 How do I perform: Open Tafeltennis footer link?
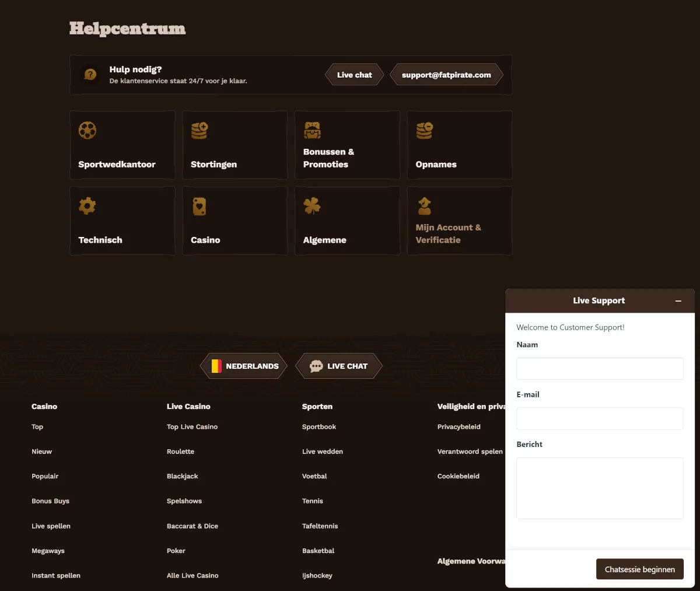coord(320,526)
